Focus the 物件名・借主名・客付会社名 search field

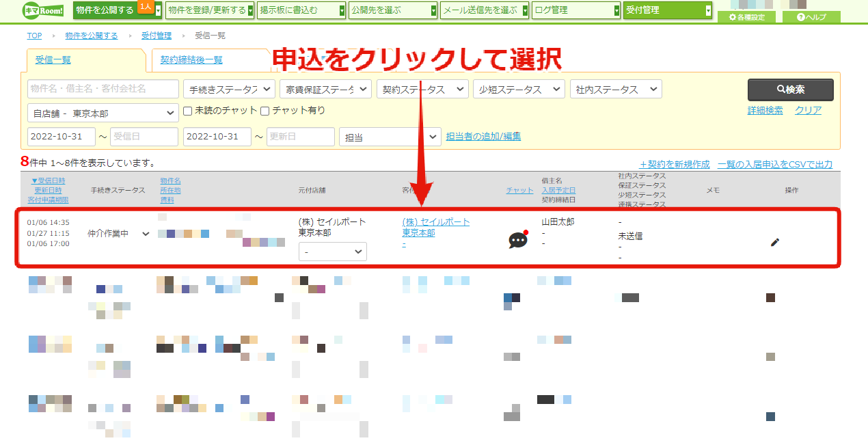103,89
